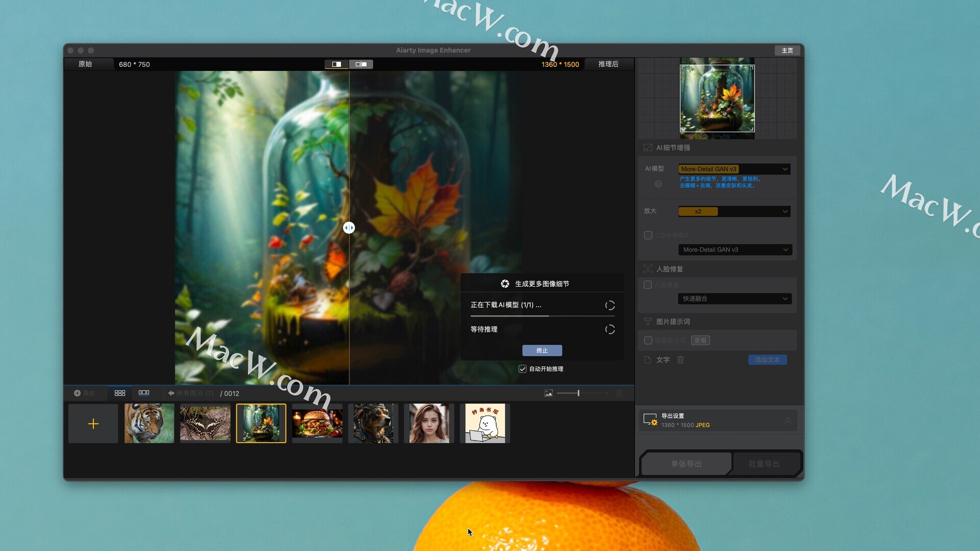
Task: Click the split-view compare mode icon
Action: [337, 64]
